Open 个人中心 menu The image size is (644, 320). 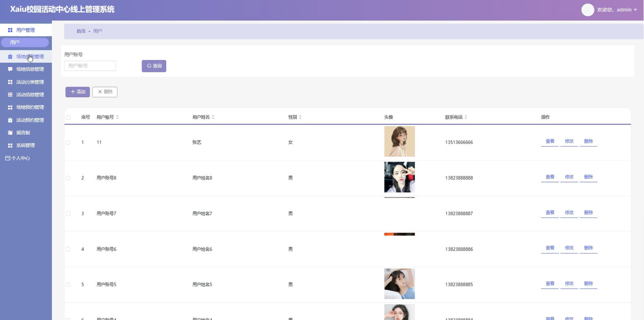(26, 158)
